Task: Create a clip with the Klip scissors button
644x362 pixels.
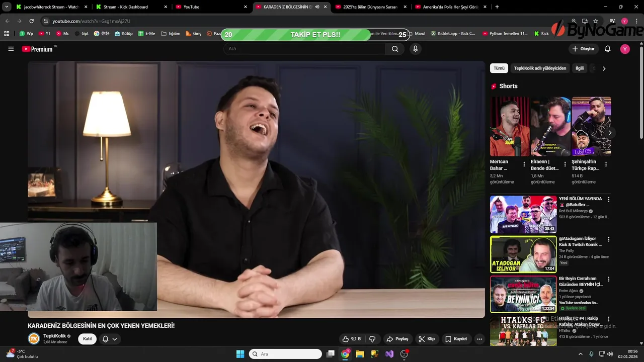Action: point(427,339)
